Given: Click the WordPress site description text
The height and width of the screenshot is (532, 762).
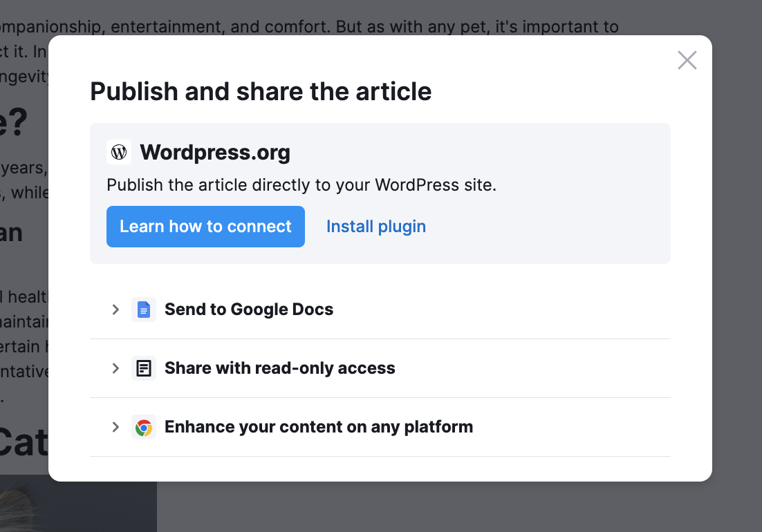Looking at the screenshot, I should [x=301, y=185].
